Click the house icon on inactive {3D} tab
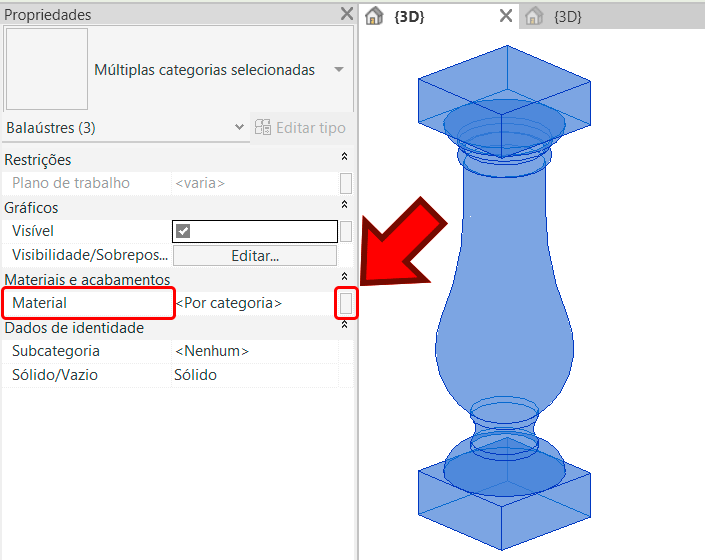This screenshot has height=560, width=705. 535,16
